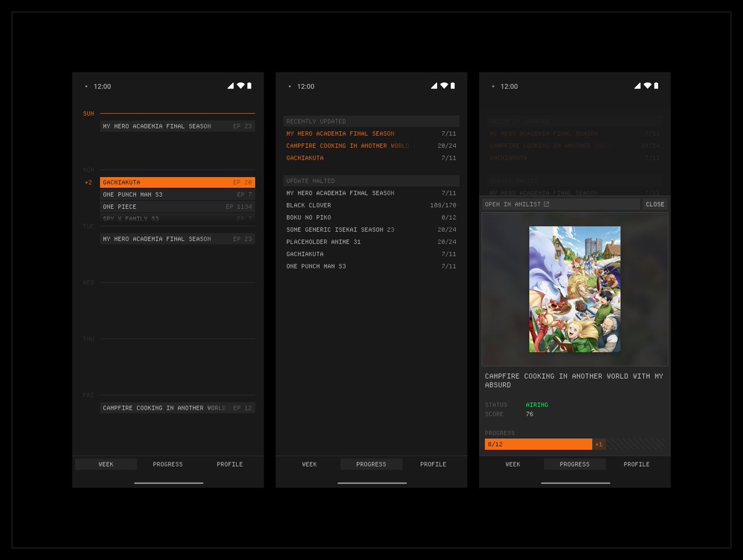Open My Hero Academia EP 23 under TUE
This screenshot has width=743, height=560.
pyautogui.click(x=177, y=239)
